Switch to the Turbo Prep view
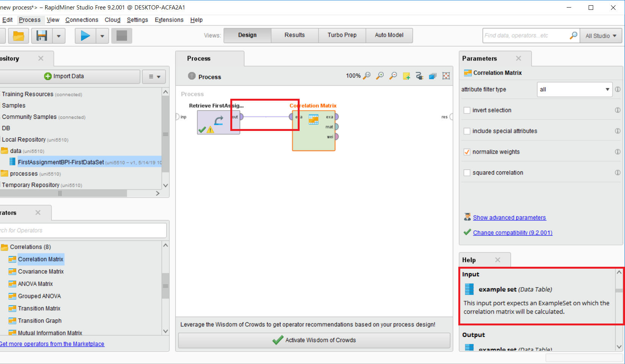Screen dimensions: 625x364 tap(342, 35)
